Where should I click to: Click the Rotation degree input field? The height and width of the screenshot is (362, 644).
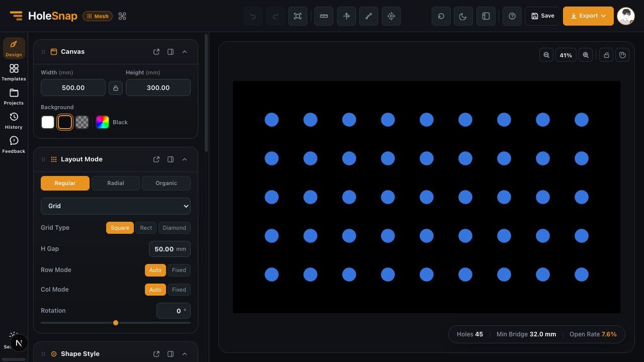pos(174,311)
